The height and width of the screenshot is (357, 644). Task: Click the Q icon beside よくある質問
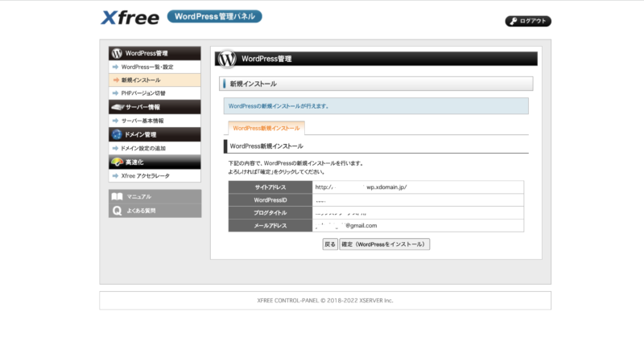117,211
